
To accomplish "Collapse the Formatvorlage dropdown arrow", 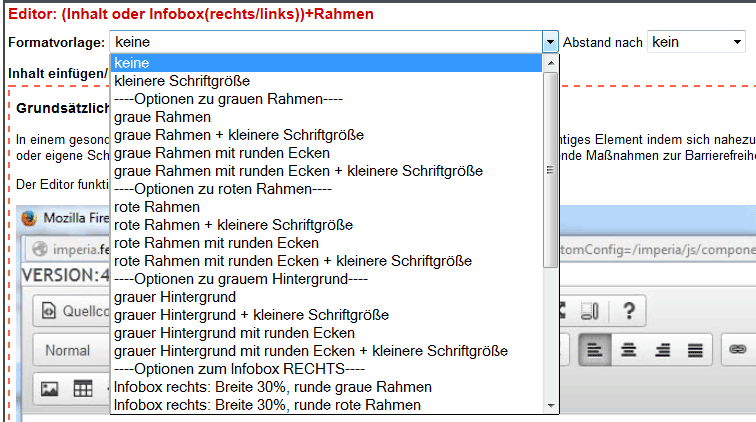I will click(550, 42).
